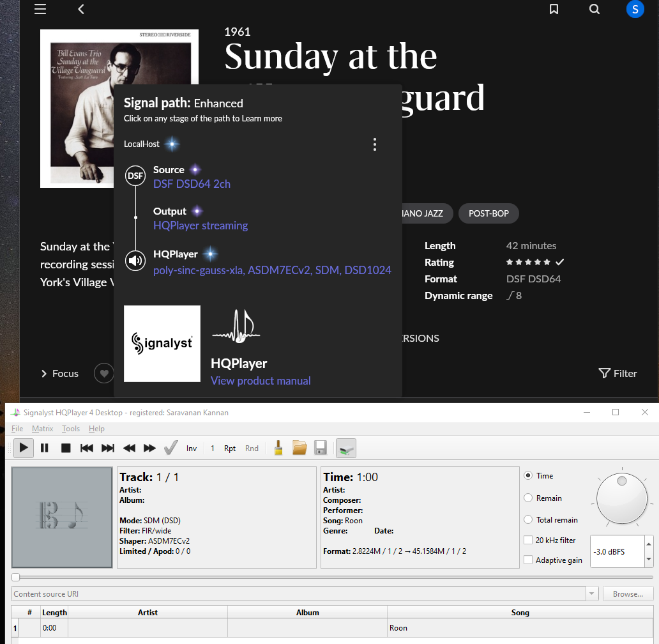Open the Content source URI dropdown arrow
This screenshot has height=644, width=659.
[592, 594]
